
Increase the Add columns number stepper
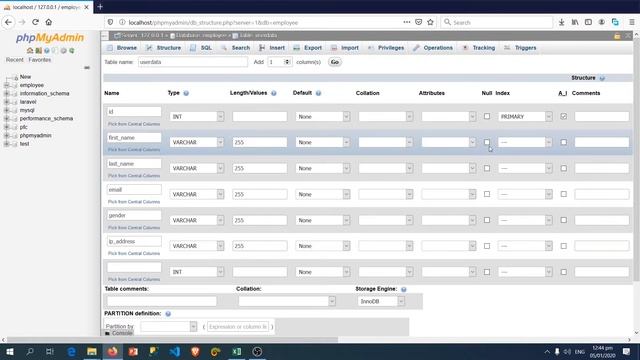287,60
